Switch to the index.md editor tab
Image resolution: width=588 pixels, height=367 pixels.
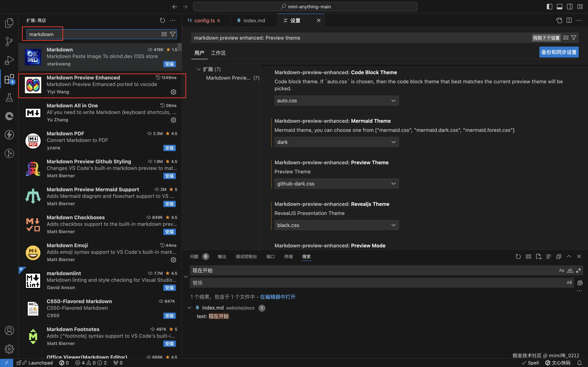coord(254,20)
